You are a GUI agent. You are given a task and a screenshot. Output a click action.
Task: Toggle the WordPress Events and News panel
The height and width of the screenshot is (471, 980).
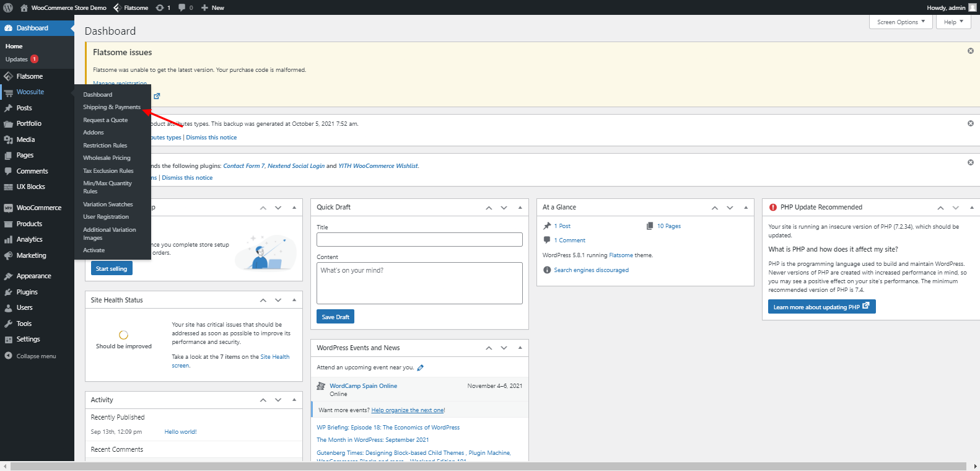point(520,348)
